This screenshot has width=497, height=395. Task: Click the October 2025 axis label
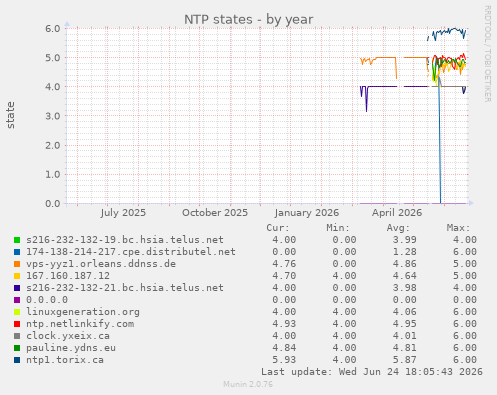click(x=215, y=213)
